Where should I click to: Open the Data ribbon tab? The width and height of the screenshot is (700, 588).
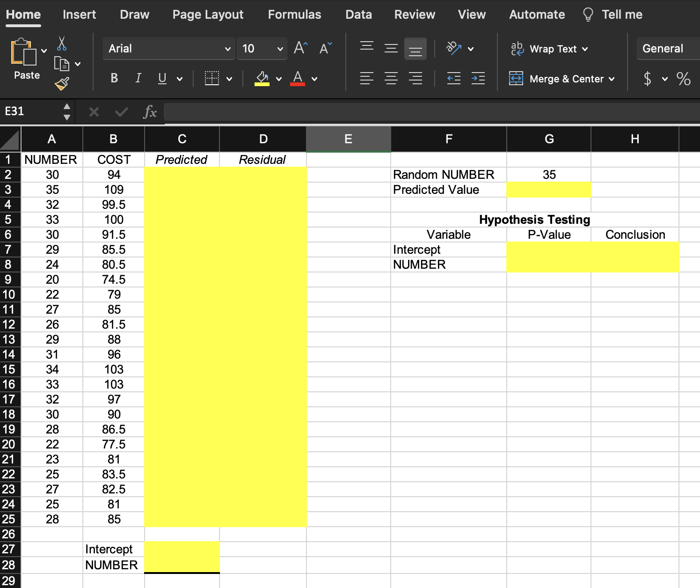[x=358, y=14]
